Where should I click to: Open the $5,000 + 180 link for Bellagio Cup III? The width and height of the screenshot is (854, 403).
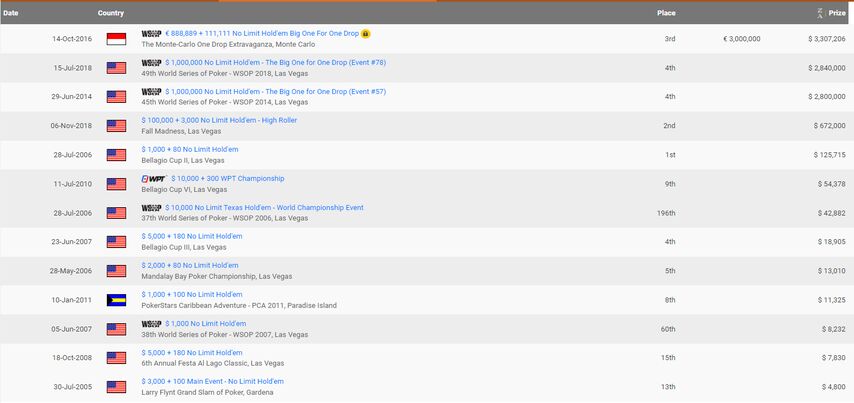coord(192,236)
